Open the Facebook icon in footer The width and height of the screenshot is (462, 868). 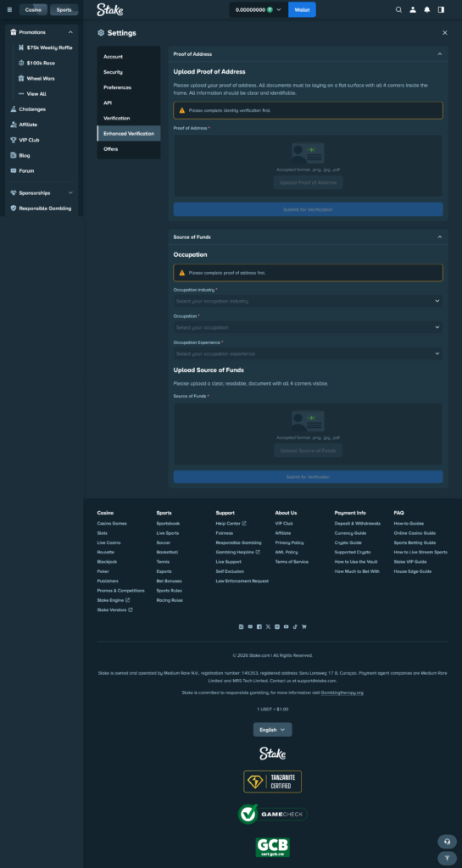(x=259, y=626)
